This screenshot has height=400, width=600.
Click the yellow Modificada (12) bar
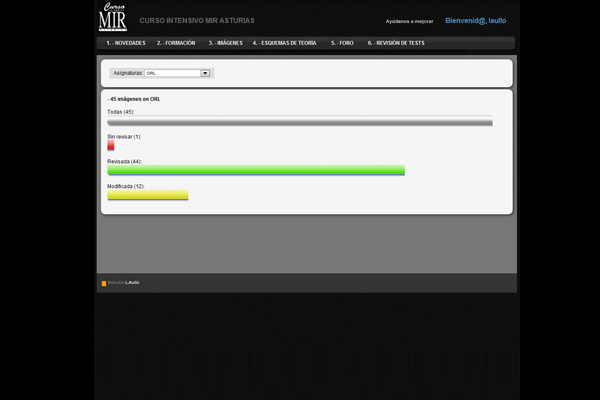(148, 195)
